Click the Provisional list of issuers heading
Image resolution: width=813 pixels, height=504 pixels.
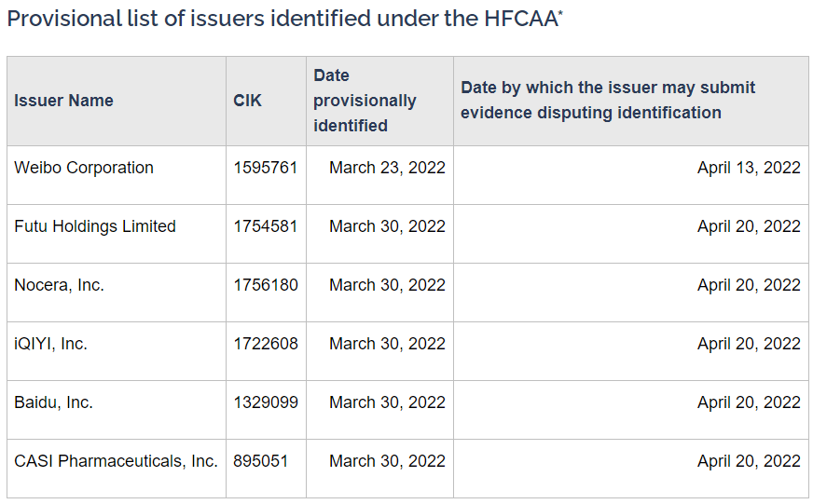coord(284,19)
